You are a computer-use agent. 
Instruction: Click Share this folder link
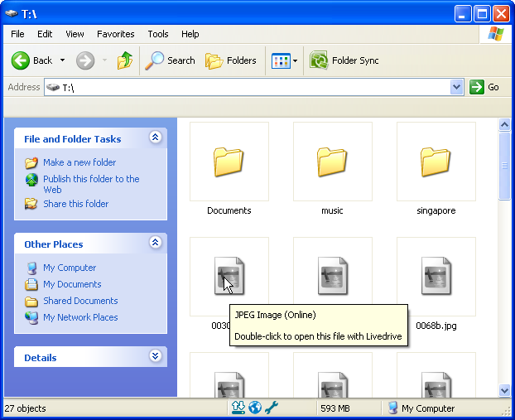coord(75,204)
